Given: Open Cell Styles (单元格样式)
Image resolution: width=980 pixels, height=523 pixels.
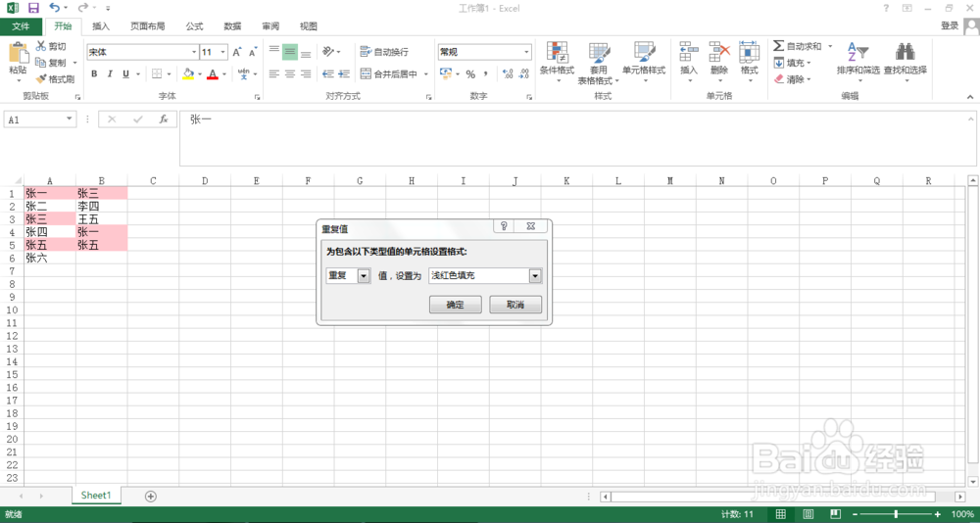Looking at the screenshot, I should coord(644,63).
